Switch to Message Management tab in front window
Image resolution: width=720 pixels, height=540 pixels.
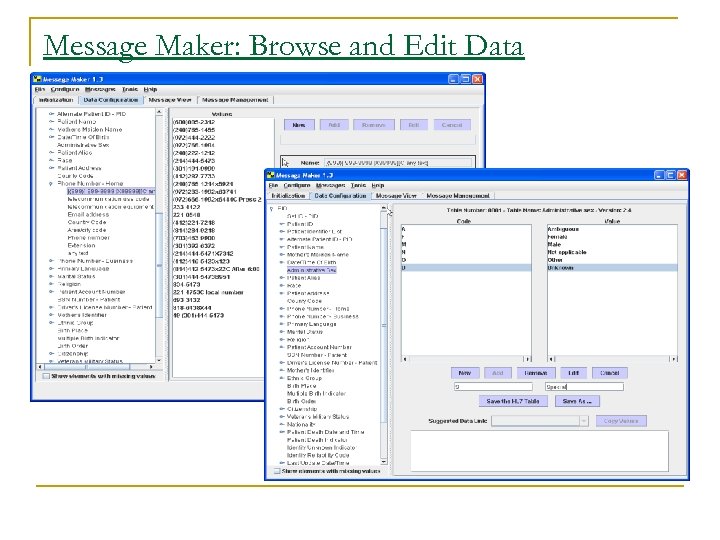tap(457, 196)
